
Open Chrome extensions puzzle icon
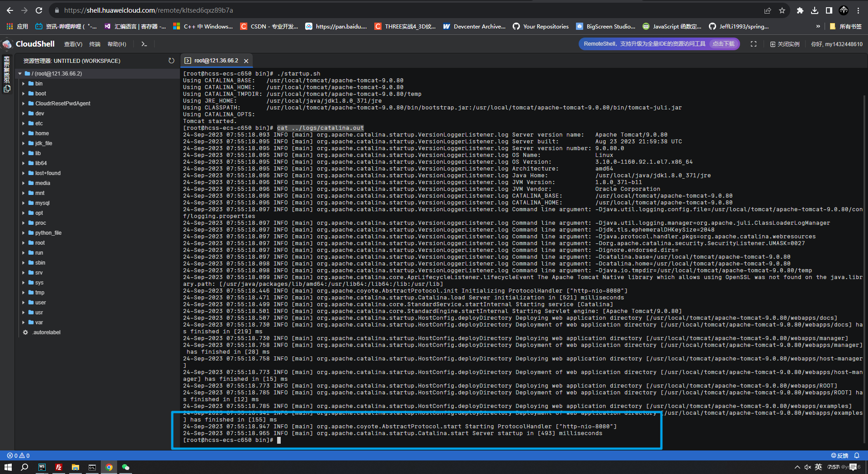[800, 10]
